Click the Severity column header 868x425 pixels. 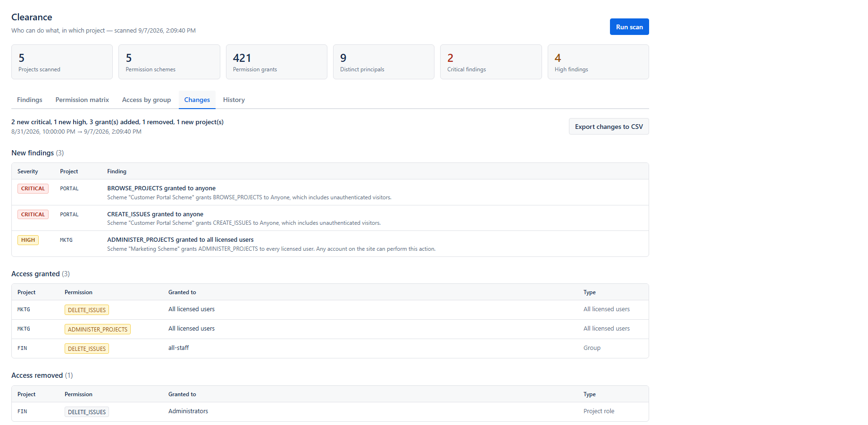click(x=28, y=171)
